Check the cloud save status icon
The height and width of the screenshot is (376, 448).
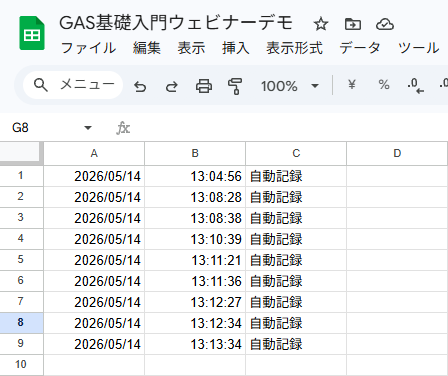(x=385, y=24)
